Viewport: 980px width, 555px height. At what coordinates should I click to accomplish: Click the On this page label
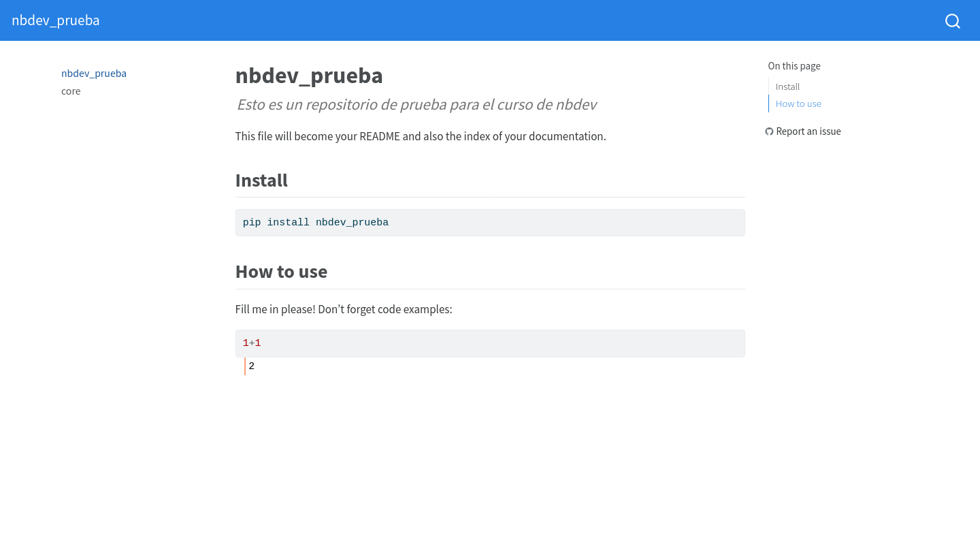(794, 66)
